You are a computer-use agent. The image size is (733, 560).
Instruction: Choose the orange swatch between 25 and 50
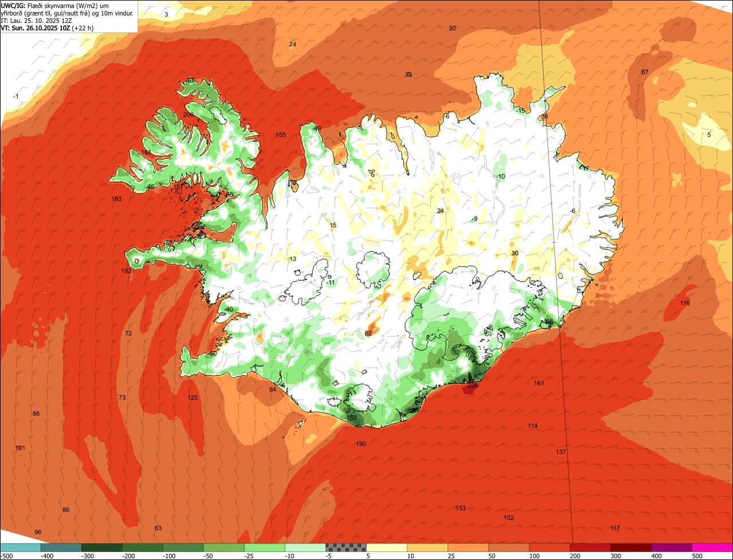(x=468, y=547)
